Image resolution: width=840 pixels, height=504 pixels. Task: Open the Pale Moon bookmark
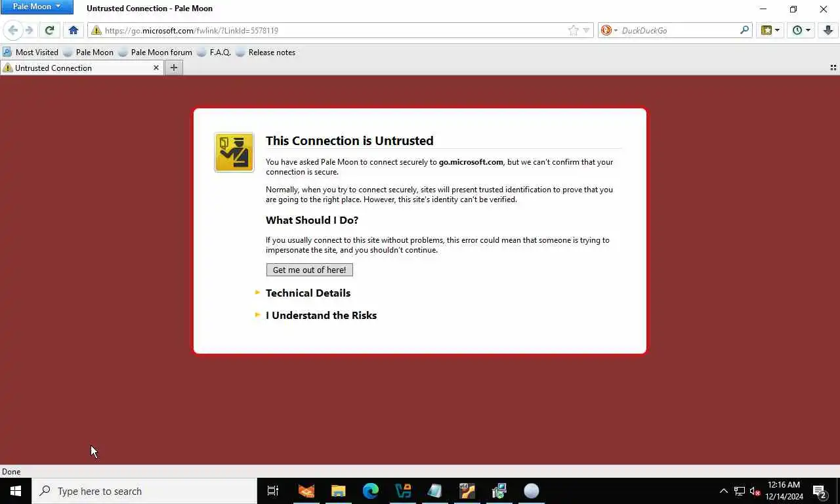click(88, 52)
